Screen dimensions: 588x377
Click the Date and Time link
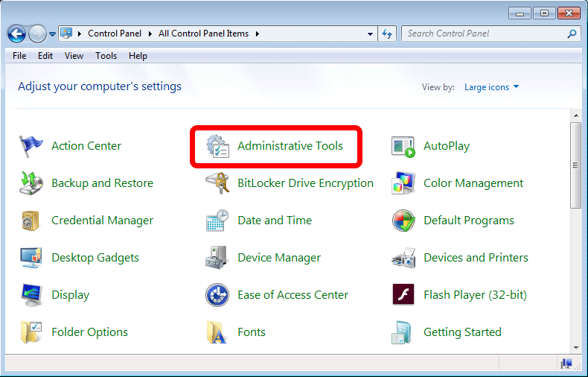pos(275,220)
